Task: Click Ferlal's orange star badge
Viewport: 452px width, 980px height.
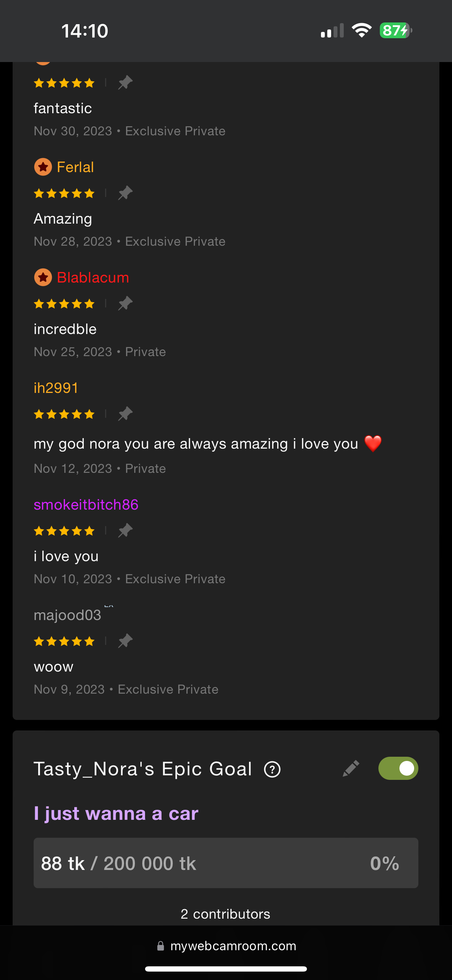Action: click(x=43, y=167)
